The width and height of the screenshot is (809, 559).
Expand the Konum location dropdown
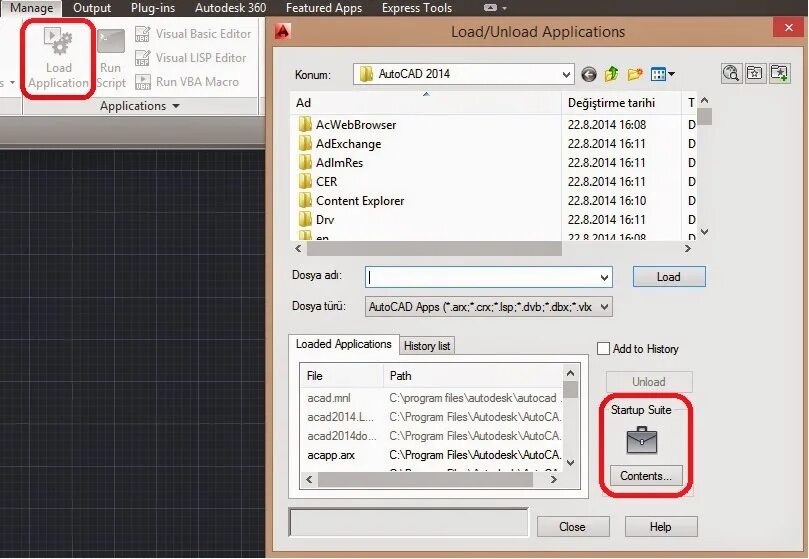566,74
